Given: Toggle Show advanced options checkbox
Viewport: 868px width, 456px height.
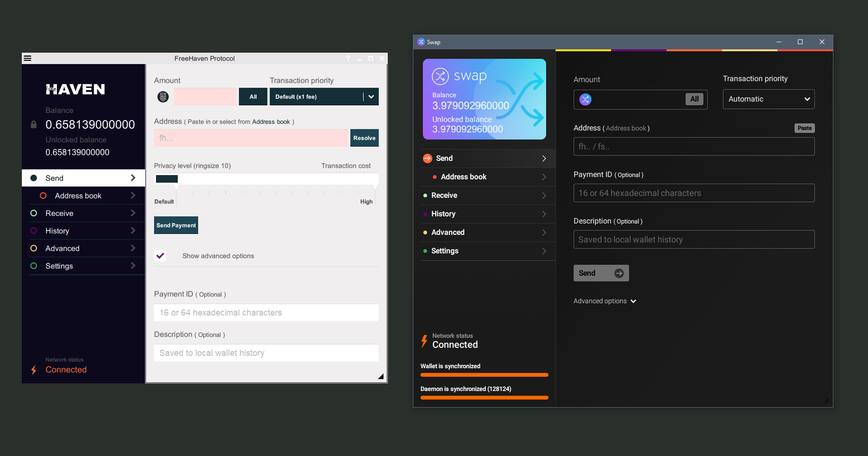Looking at the screenshot, I should tap(160, 256).
